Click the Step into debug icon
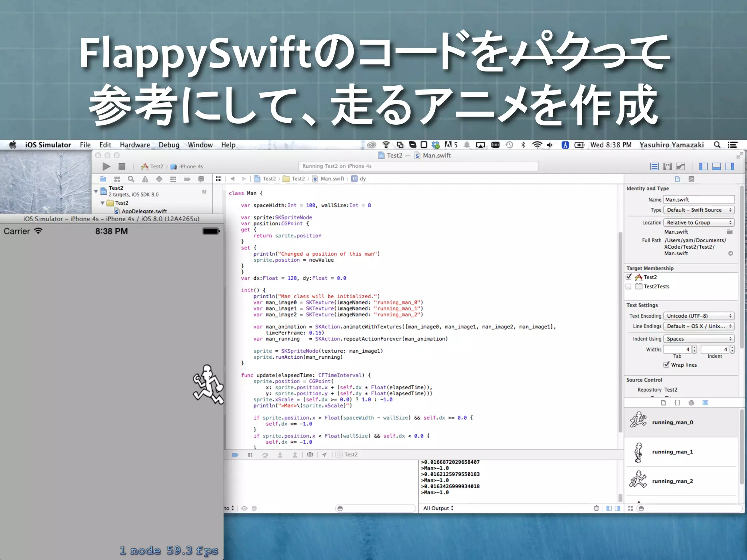The image size is (747, 560). pyautogui.click(x=280, y=455)
